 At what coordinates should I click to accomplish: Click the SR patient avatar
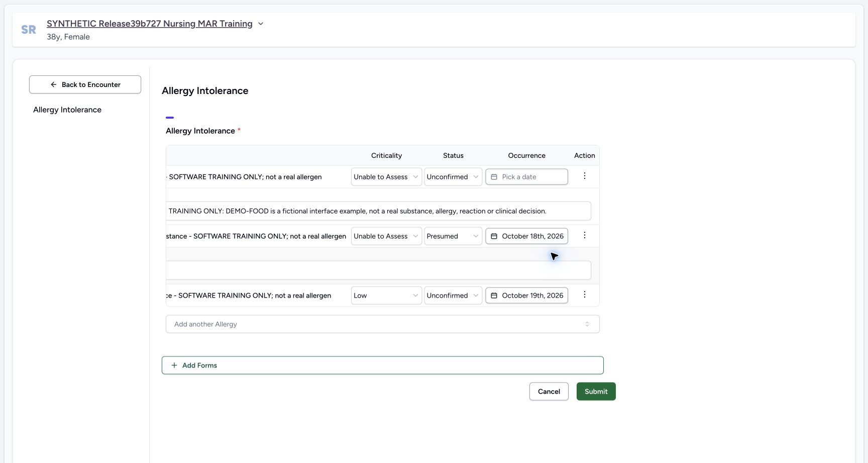pos(29,30)
